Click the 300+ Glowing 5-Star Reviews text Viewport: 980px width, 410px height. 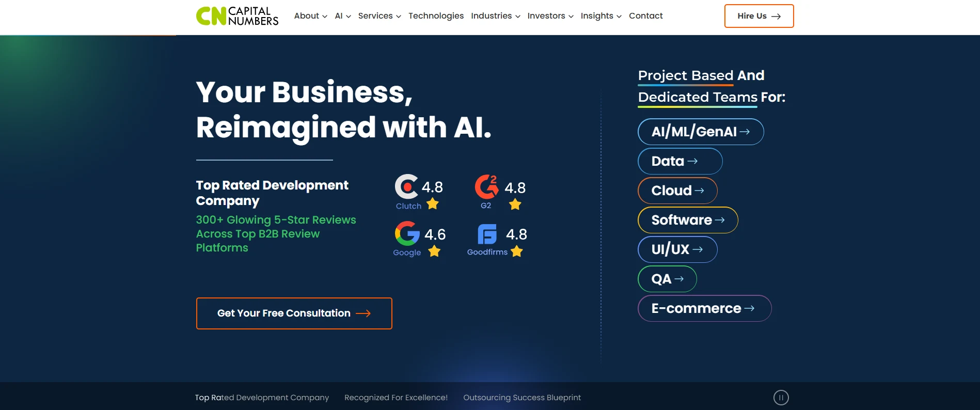(x=276, y=234)
